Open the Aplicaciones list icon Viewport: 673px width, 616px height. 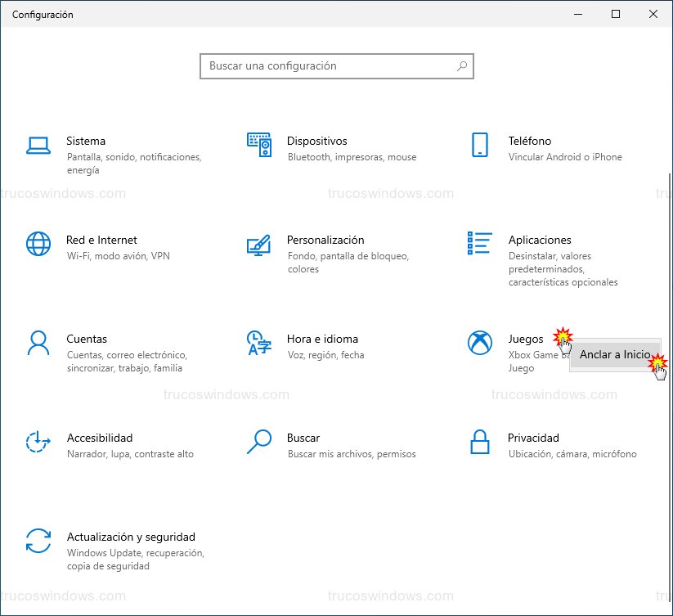pyautogui.click(x=480, y=243)
